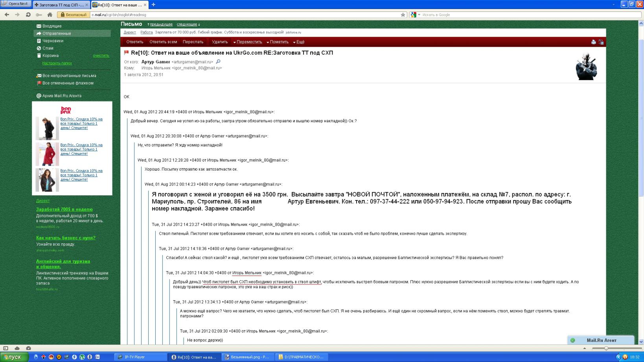Viewport: 644px width, 362px height.
Task: Click the red flag next to the subject
Action: (127, 53)
